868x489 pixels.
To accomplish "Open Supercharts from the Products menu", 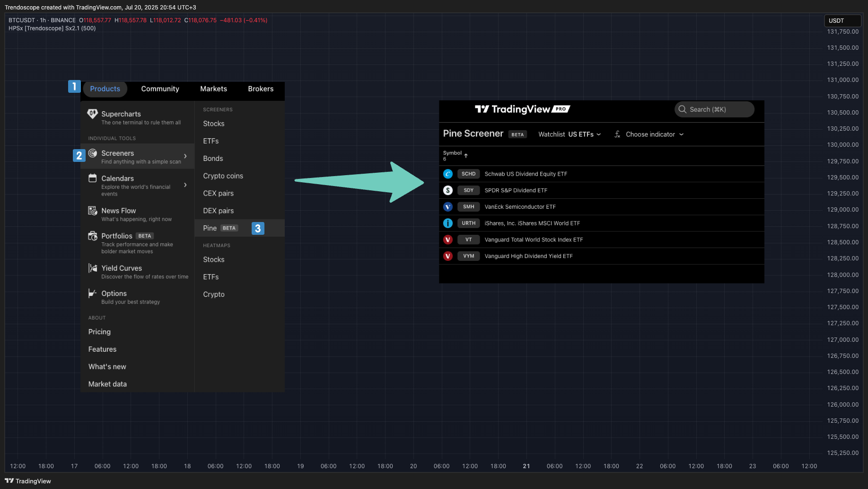I will point(138,118).
